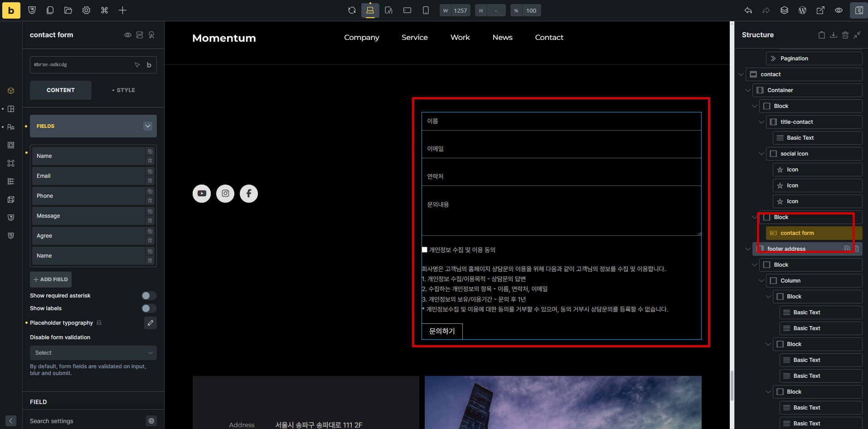
Task: Collapse the social icon tree node
Action: click(x=761, y=154)
